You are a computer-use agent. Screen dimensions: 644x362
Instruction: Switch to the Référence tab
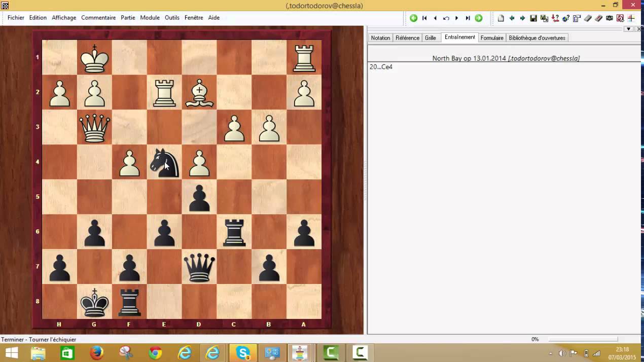[x=408, y=38]
